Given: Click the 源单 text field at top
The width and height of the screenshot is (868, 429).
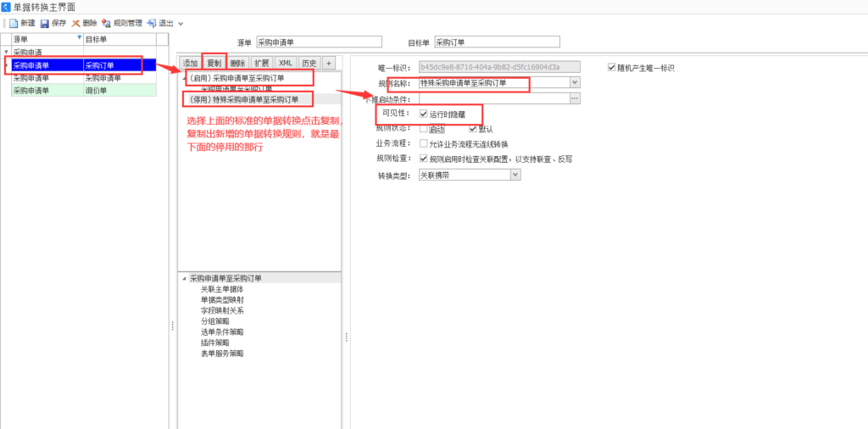Looking at the screenshot, I should click(x=319, y=42).
